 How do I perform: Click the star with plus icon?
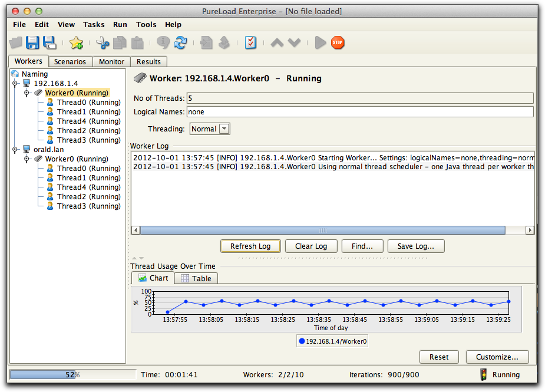tap(76, 43)
